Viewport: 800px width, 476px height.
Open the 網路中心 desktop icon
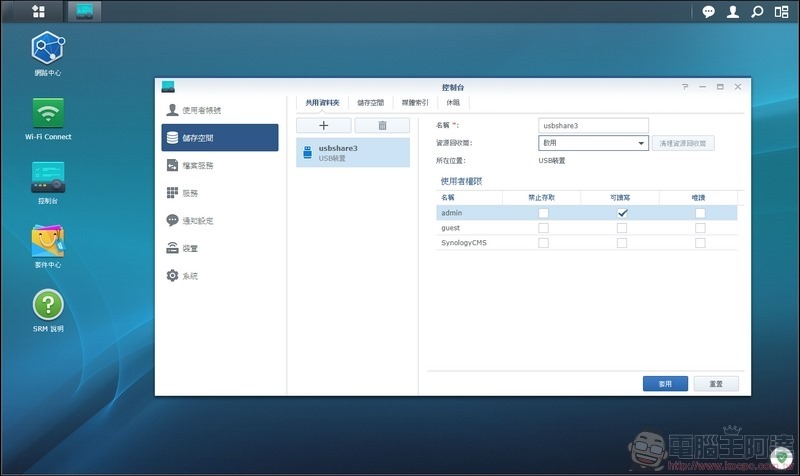point(48,54)
